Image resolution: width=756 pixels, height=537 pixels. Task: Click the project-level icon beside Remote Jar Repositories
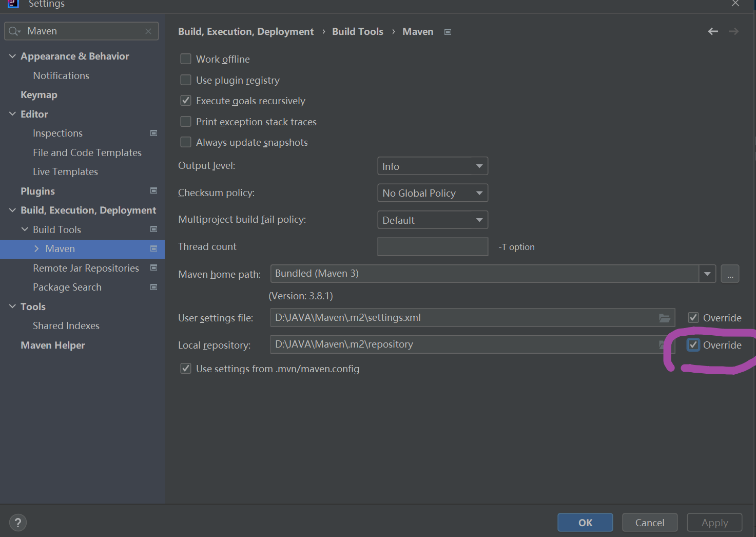pos(153,267)
